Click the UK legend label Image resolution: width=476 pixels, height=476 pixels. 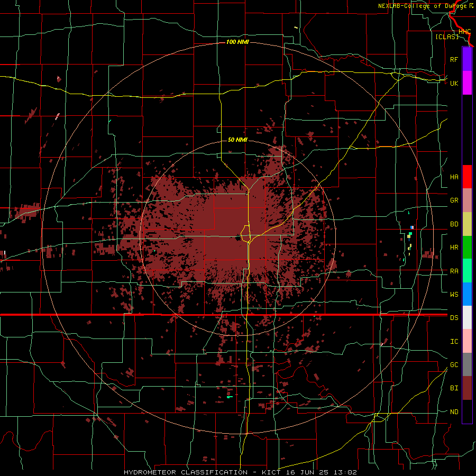click(454, 83)
